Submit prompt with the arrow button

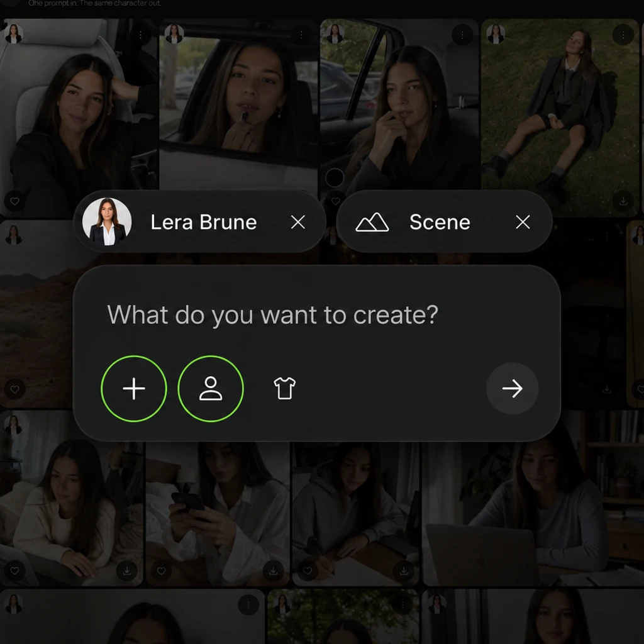point(512,389)
